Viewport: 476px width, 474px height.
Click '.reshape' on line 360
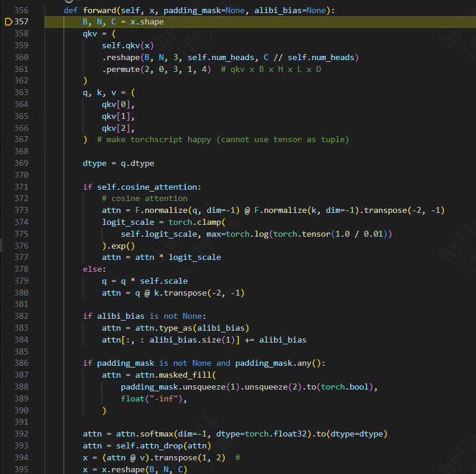coord(121,58)
